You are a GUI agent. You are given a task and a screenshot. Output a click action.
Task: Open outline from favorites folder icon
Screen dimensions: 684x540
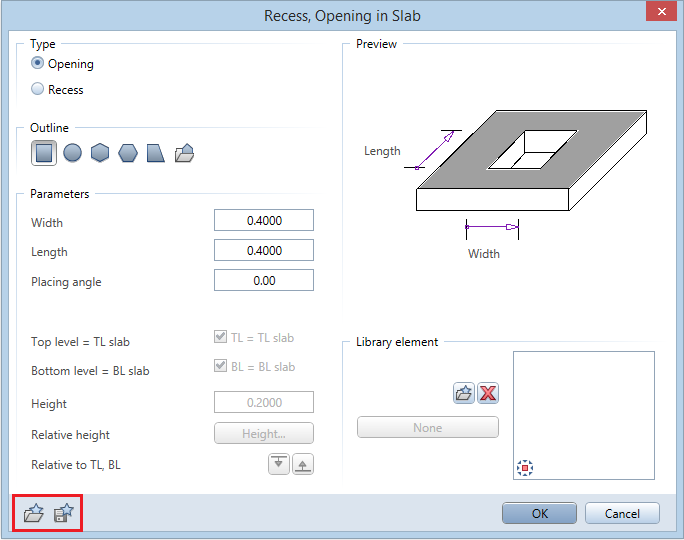pos(184,153)
